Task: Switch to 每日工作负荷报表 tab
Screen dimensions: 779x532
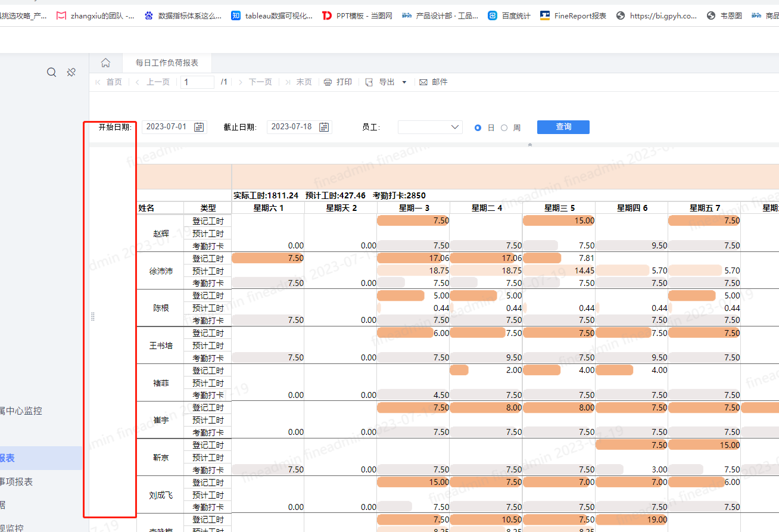Action: (x=167, y=63)
